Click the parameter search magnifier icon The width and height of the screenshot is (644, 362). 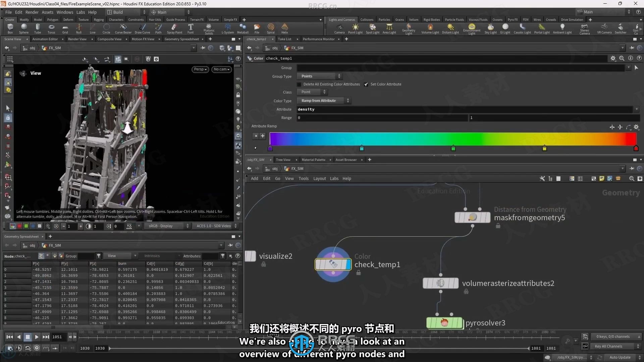point(622,58)
